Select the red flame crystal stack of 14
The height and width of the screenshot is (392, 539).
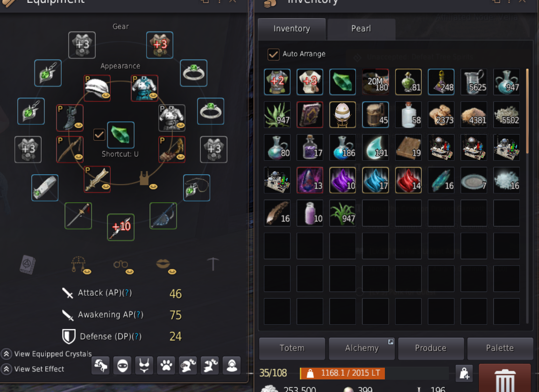click(x=408, y=180)
